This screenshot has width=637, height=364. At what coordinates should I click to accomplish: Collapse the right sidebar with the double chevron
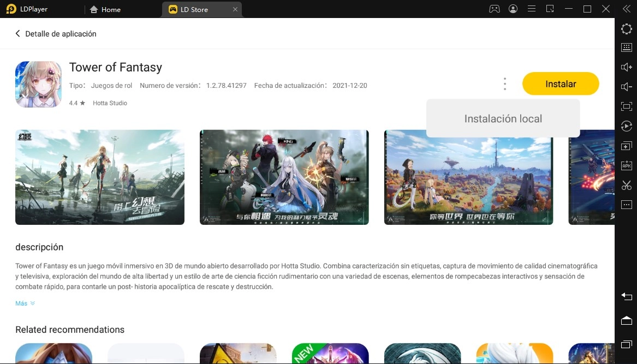point(627,8)
